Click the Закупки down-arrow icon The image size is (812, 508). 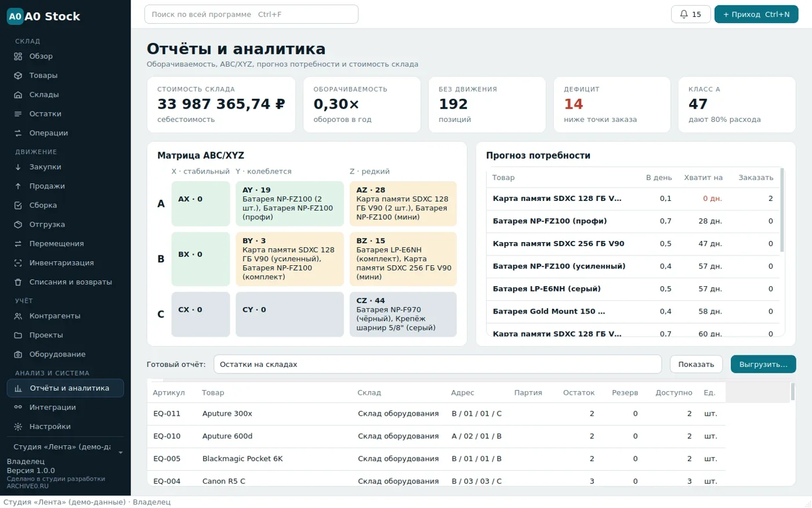click(x=18, y=167)
